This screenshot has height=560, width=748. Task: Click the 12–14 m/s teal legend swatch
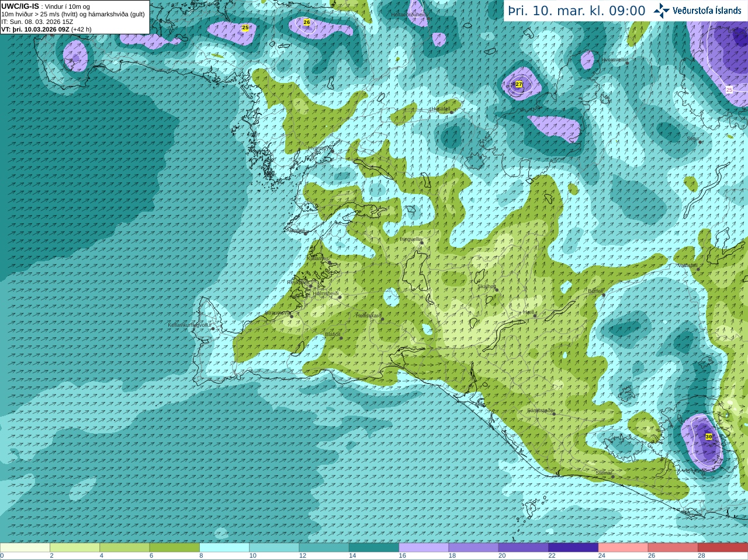click(324, 548)
